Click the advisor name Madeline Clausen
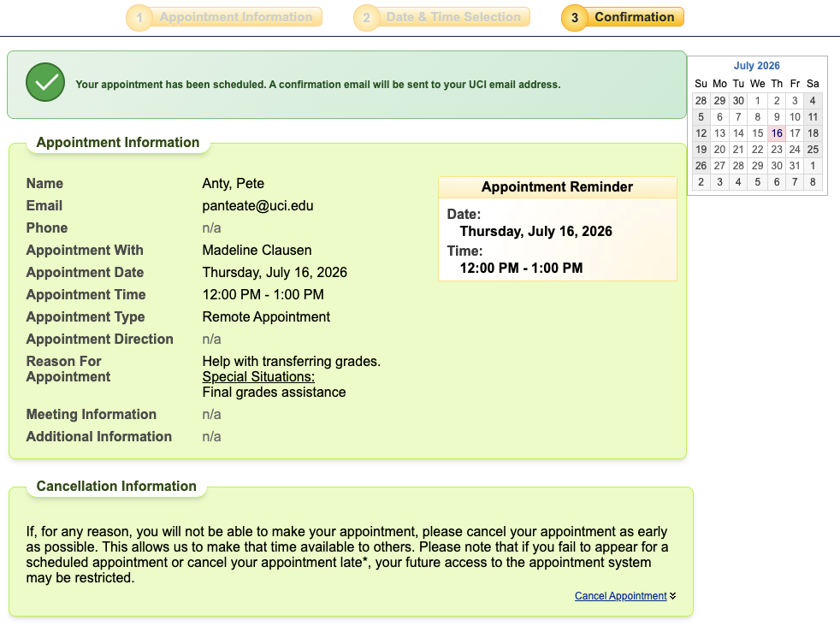Screen dimensions: 840x626 257,250
